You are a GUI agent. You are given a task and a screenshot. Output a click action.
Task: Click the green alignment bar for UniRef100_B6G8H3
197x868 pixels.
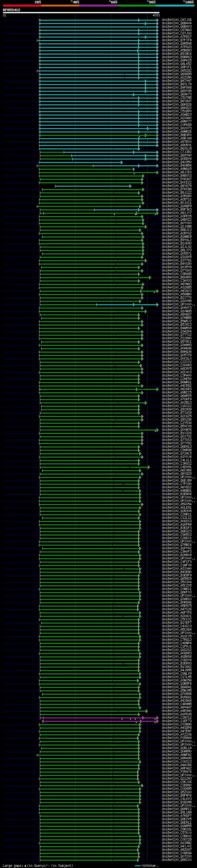[95, 277]
